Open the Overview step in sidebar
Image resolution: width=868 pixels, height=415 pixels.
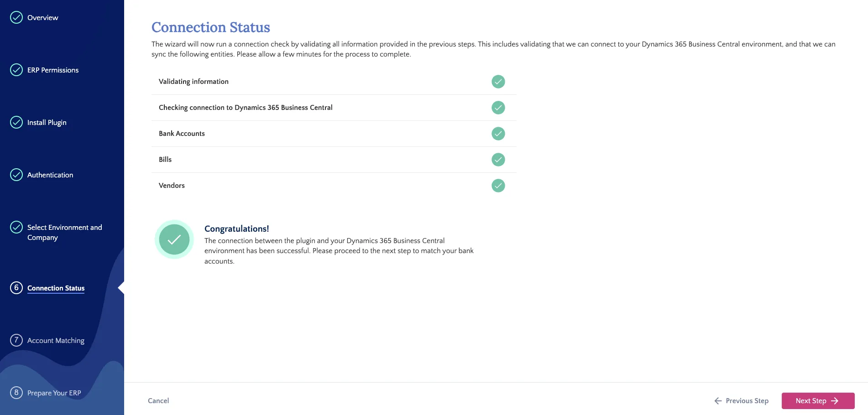click(42, 18)
